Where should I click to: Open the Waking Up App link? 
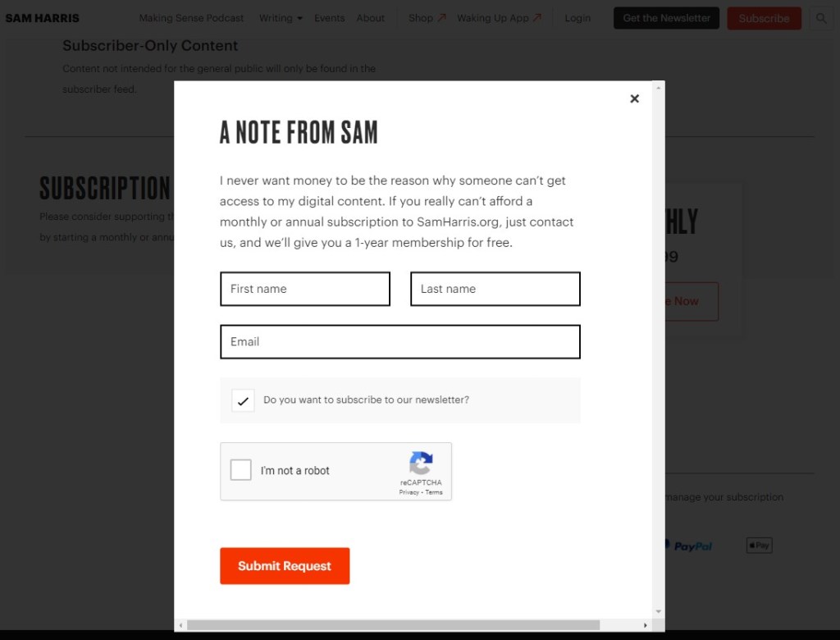pos(499,18)
